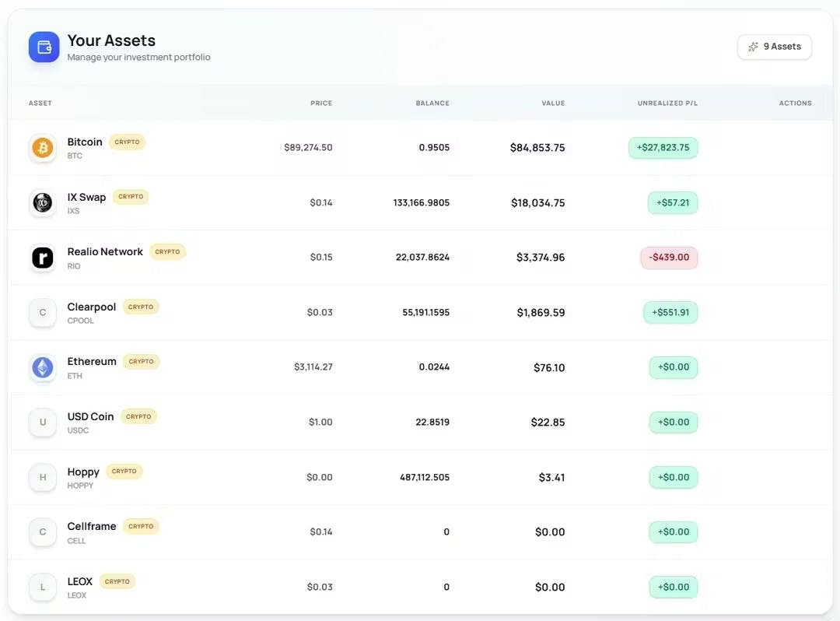Click the CRYPTO tag next to Clearpool
The height and width of the screenshot is (621, 840).
(x=141, y=307)
